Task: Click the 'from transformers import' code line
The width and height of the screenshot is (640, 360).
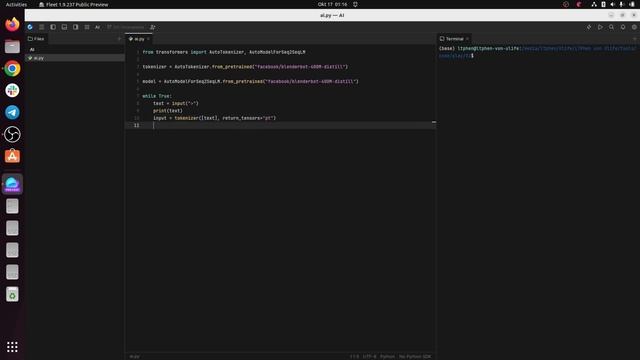Action: (224, 52)
